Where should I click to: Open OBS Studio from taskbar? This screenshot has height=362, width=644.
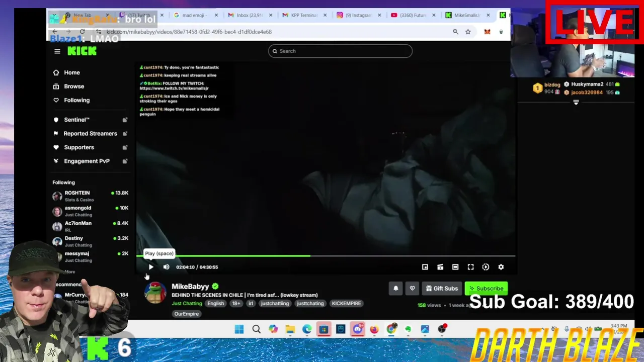442,329
